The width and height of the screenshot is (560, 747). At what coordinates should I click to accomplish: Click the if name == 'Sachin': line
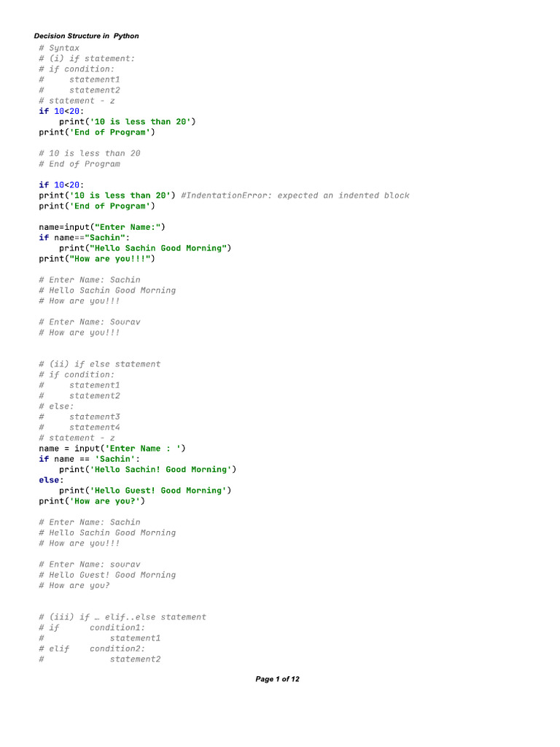pos(90,459)
